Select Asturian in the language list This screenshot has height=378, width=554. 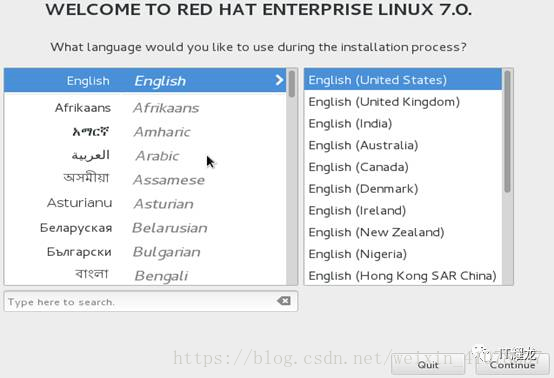145,203
